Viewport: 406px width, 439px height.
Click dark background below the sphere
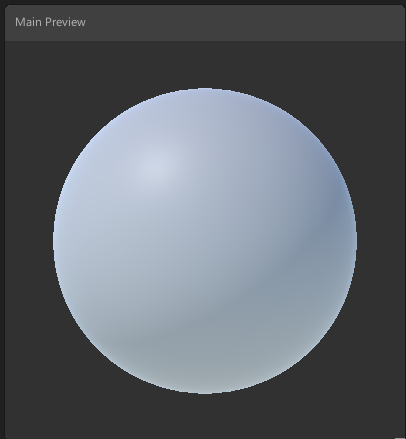(x=205, y=416)
